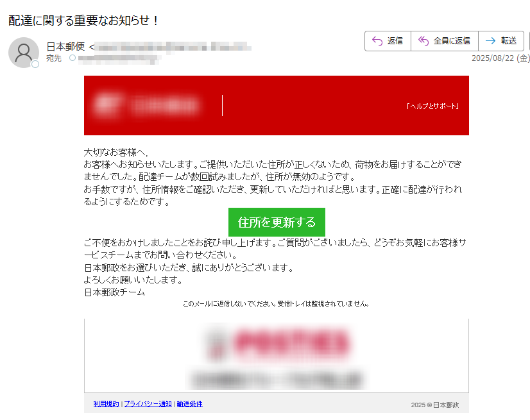Click the reply-all double arrow icon
Viewport: 530px width, 420px height.
coord(423,41)
